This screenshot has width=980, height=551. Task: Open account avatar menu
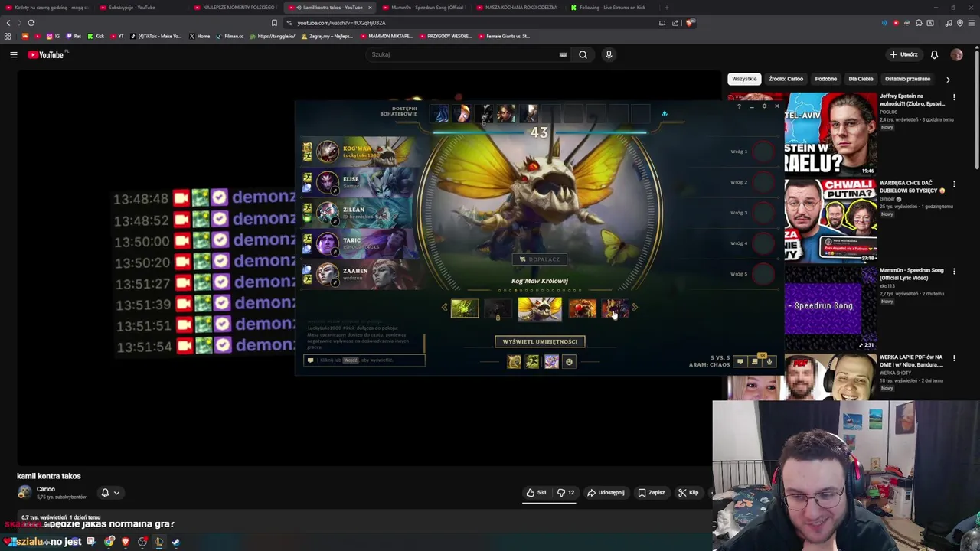[956, 54]
